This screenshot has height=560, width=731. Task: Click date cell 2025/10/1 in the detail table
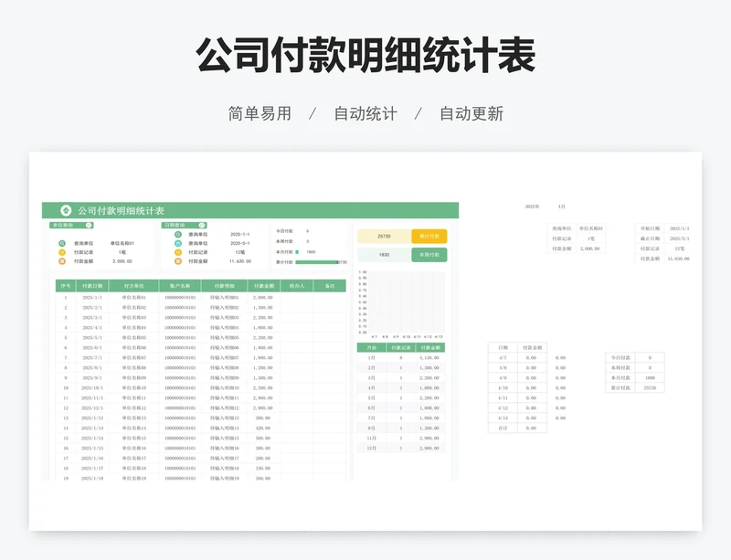click(x=92, y=388)
